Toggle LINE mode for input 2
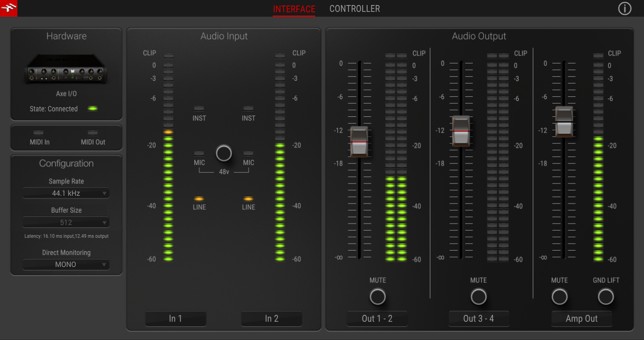Screen dimensions: 644x340 tap(248, 199)
